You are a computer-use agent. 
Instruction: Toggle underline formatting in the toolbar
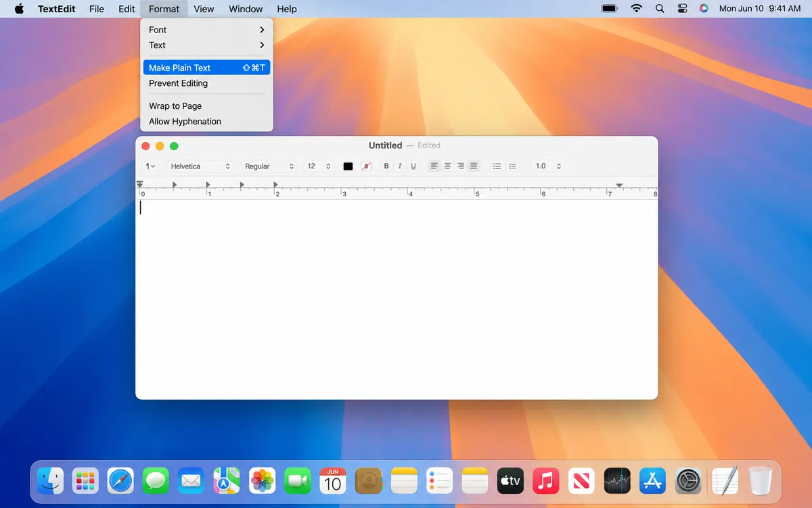[x=413, y=166]
